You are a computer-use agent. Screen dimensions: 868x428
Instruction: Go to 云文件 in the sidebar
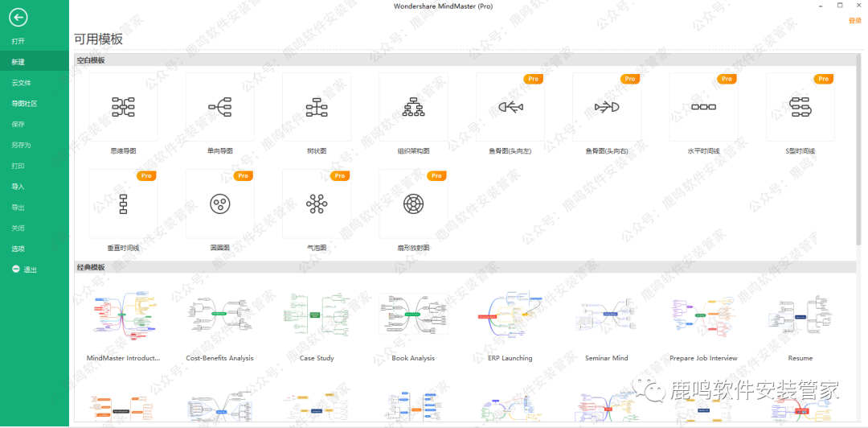[21, 83]
